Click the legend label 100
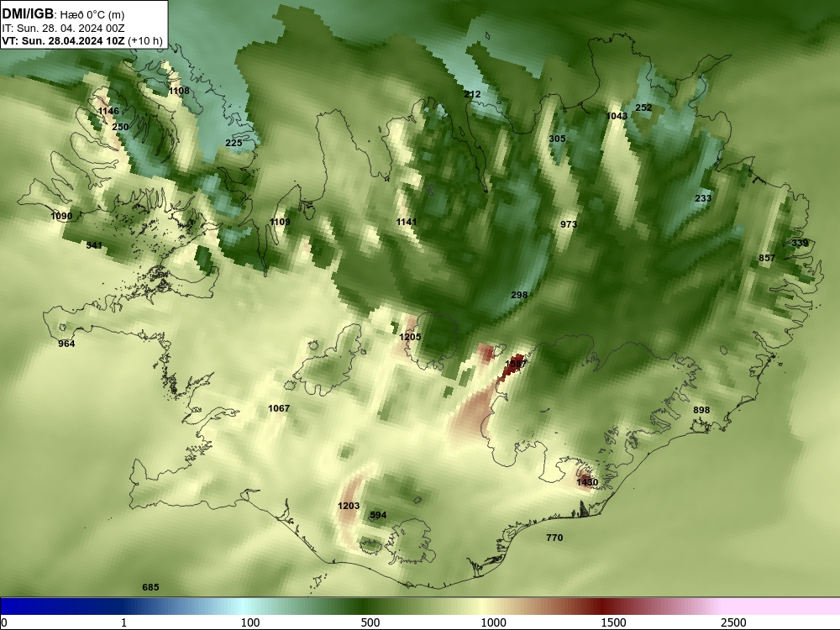The height and width of the screenshot is (630, 840). point(250,622)
